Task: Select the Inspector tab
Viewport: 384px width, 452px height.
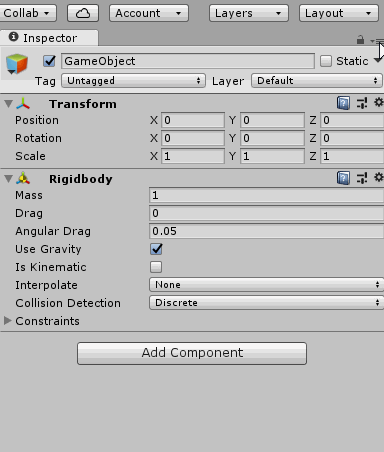Action: (x=49, y=38)
